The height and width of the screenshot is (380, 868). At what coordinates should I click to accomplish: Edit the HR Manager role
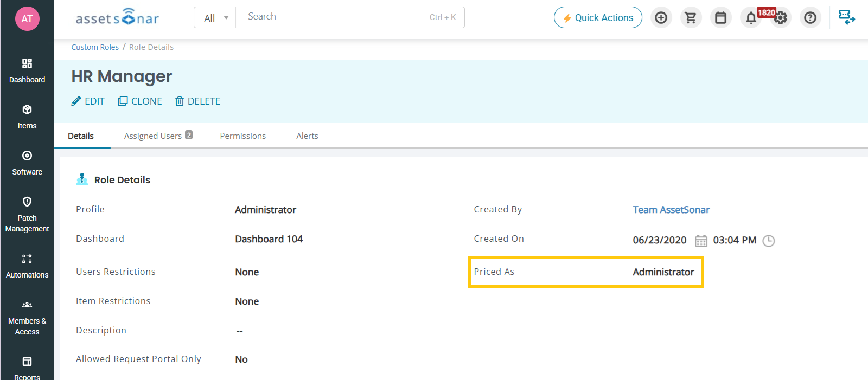[x=88, y=101]
